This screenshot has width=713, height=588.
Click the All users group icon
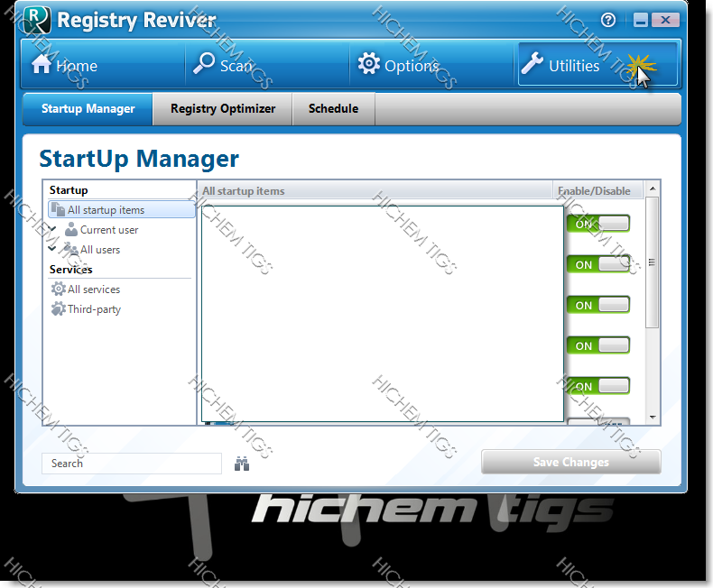(71, 249)
